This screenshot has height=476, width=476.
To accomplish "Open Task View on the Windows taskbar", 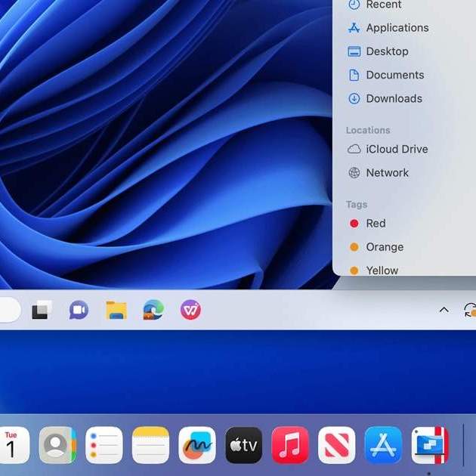I will point(42,310).
